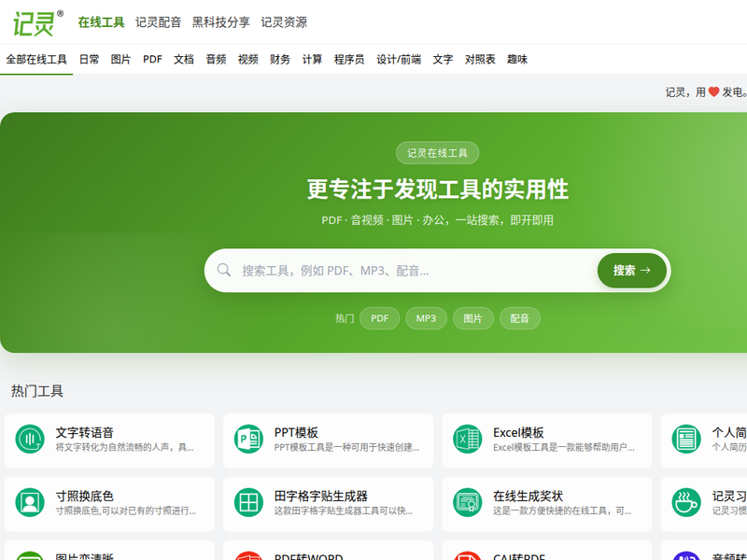Open 在线工具 in top navigation
The image size is (747, 560).
click(101, 22)
